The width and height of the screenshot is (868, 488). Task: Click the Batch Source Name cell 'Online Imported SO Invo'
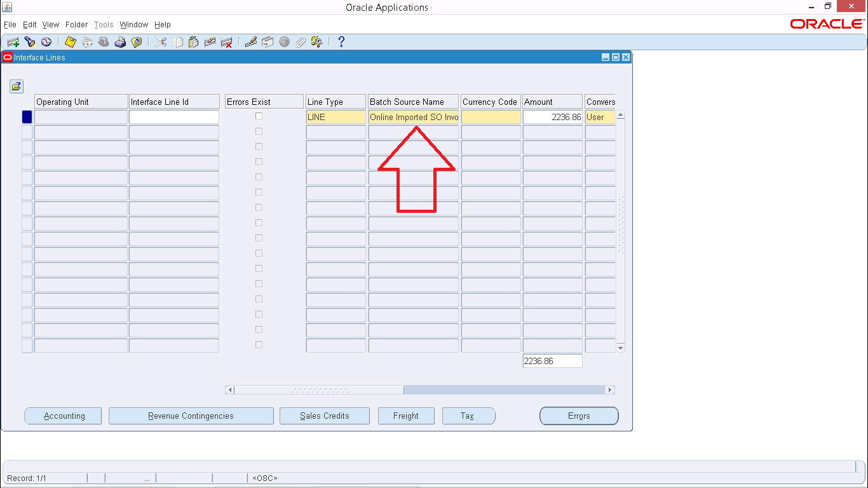point(414,117)
